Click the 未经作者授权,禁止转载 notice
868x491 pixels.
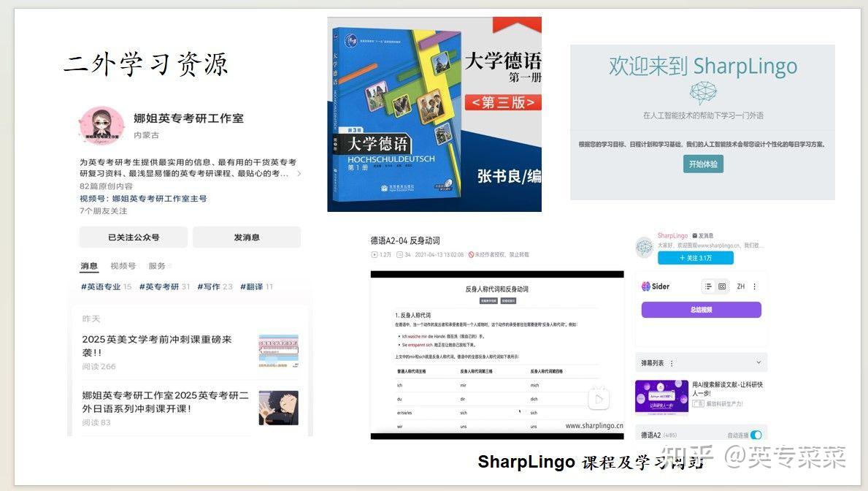pos(502,255)
